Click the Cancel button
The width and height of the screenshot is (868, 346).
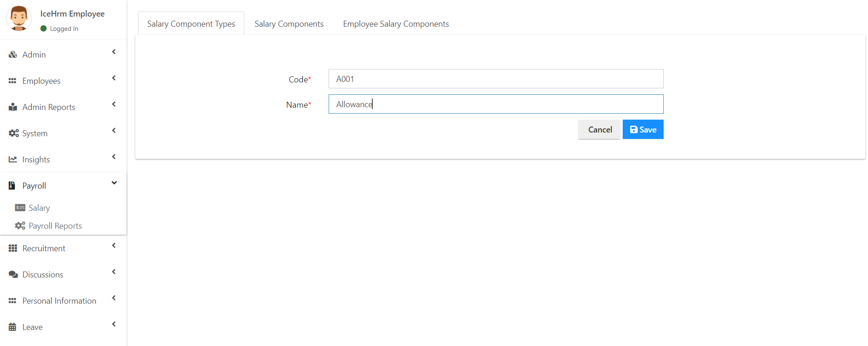click(x=599, y=129)
